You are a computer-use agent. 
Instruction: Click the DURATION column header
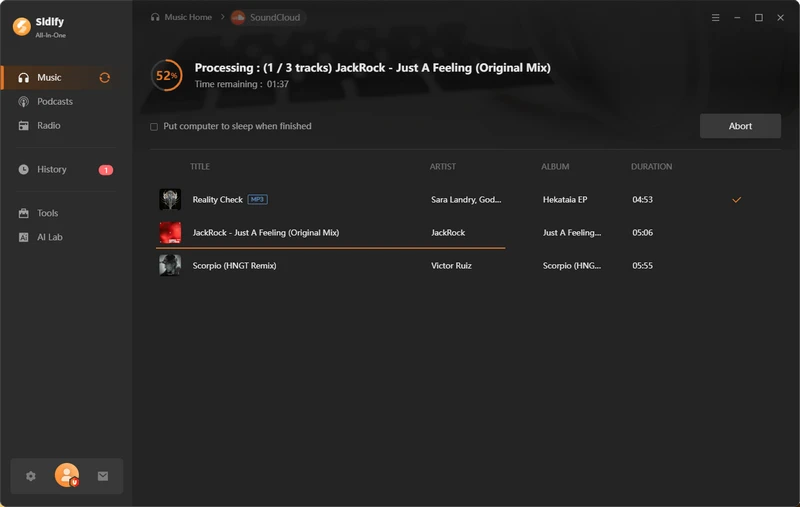tap(652, 167)
